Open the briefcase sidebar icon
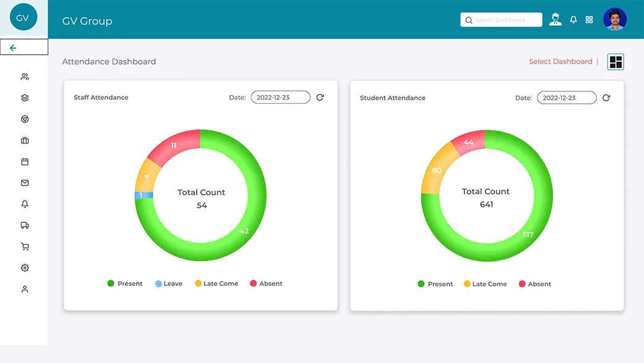 [25, 140]
